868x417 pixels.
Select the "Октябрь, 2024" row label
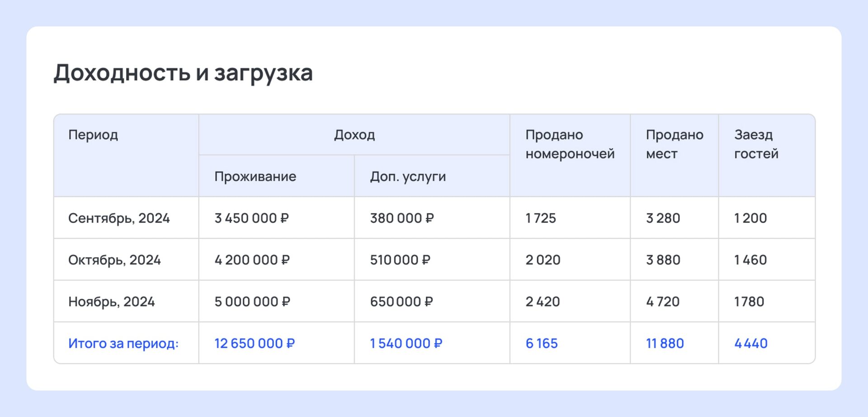coord(114,260)
